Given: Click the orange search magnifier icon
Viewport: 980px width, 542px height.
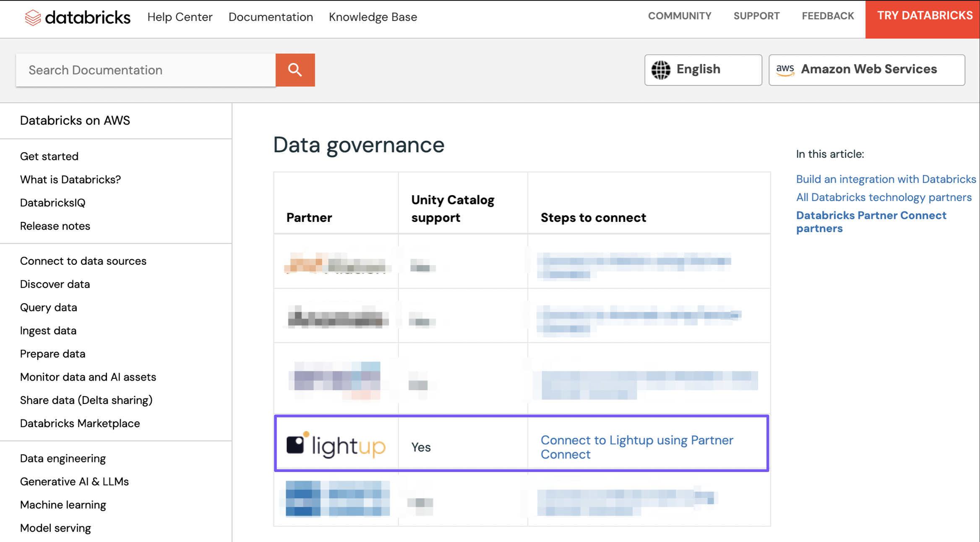Looking at the screenshot, I should 295,70.
